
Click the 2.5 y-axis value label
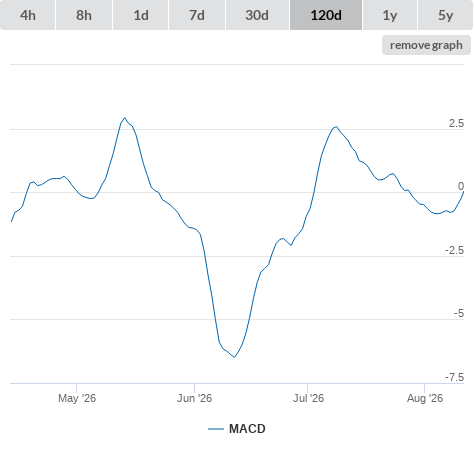(456, 123)
